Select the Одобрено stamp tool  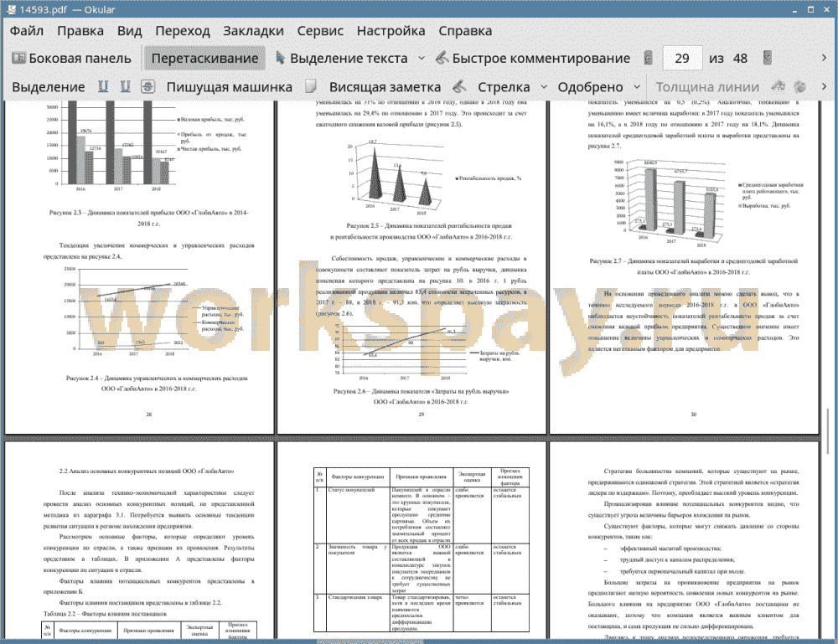point(590,87)
